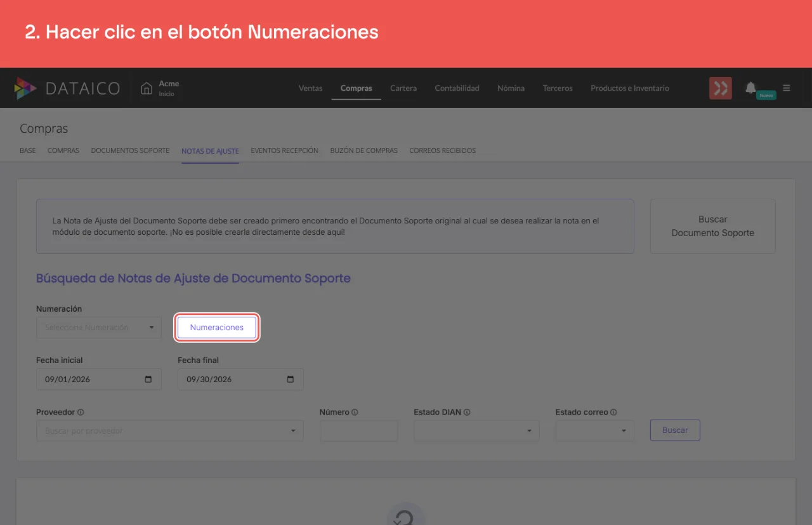Image resolution: width=812 pixels, height=525 pixels.
Task: Open the Nómina menu
Action: [511, 88]
